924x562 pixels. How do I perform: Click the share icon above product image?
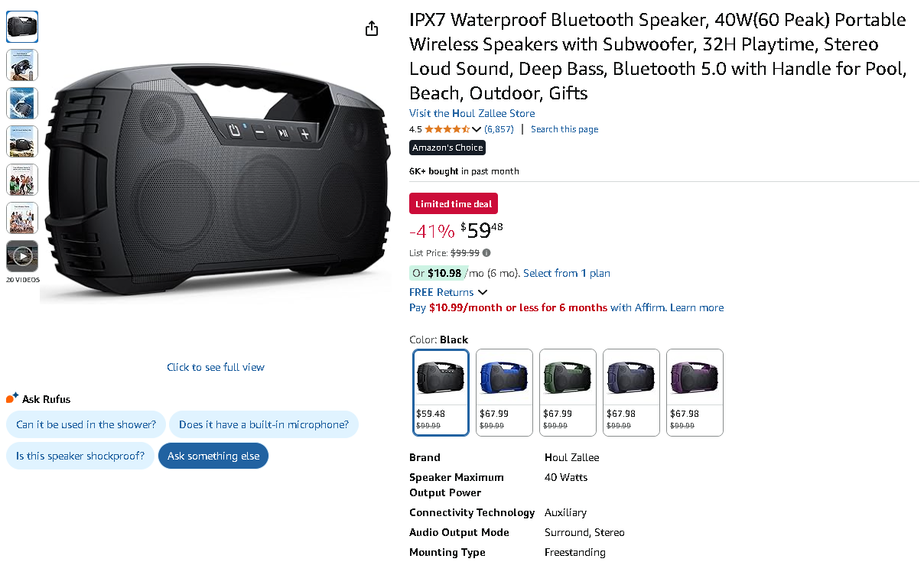(372, 28)
